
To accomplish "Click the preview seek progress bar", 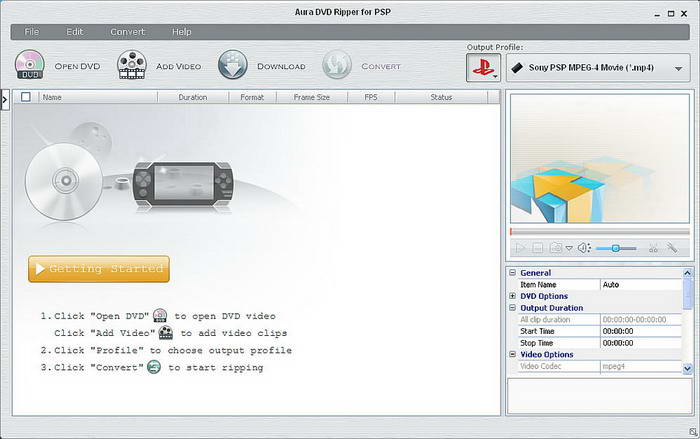I will [600, 232].
